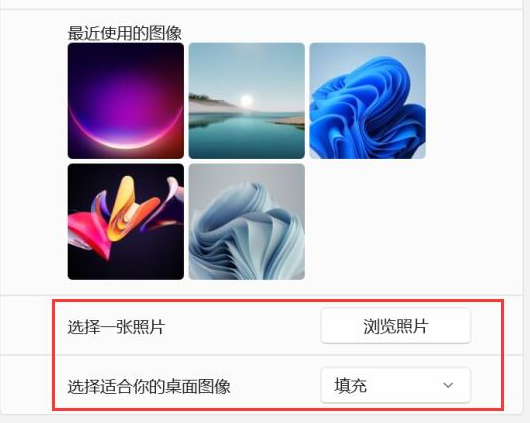This screenshot has height=423, width=530.
Task: Expand the chevron arrow beside 填充
Action: (448, 385)
